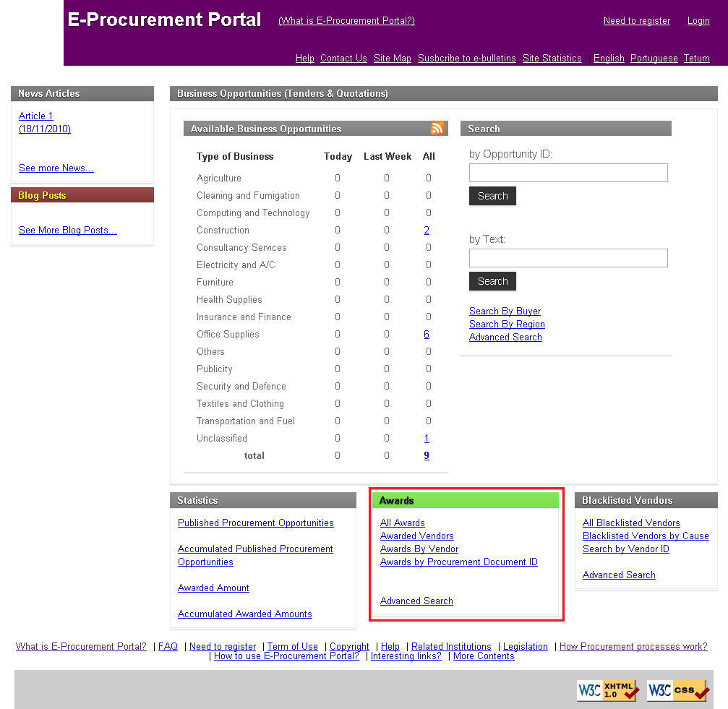Click the orange RSS feed icon
This screenshot has height=709, width=728.
click(x=437, y=129)
